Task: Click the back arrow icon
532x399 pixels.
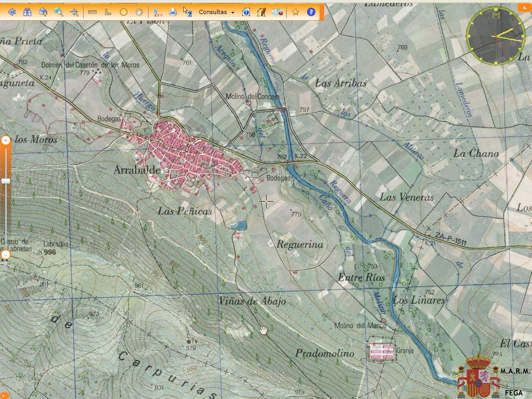Action: 12,12
